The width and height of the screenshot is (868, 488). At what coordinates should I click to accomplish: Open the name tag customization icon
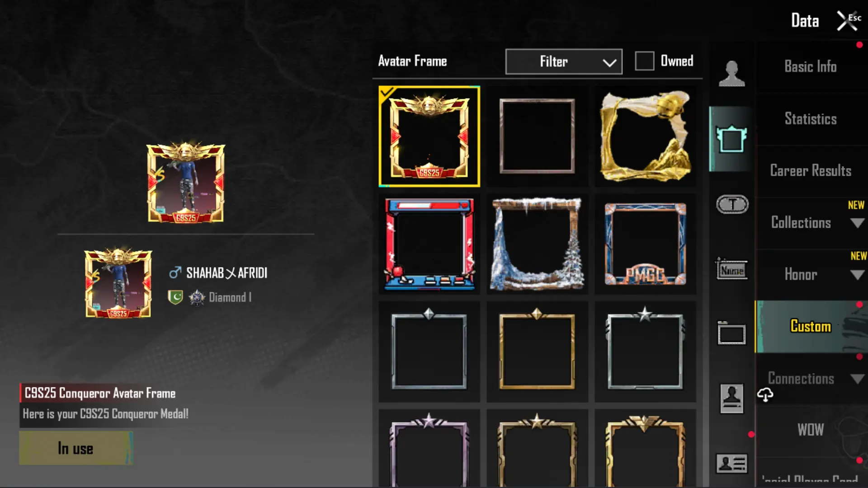(x=731, y=269)
